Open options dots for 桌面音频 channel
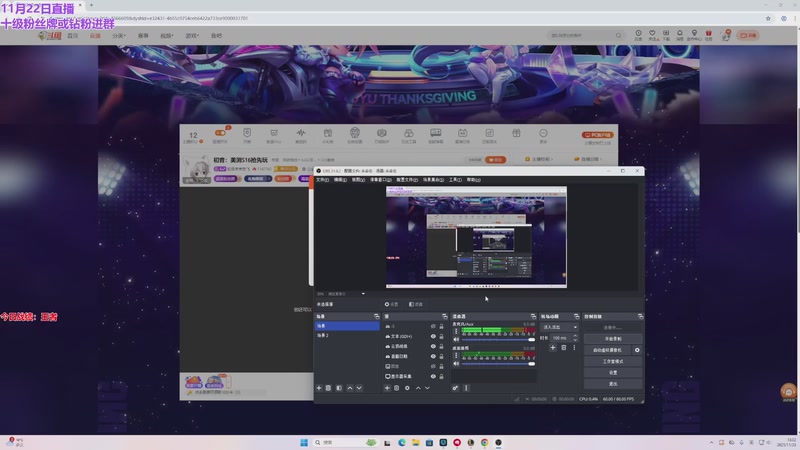Image resolution: width=800 pixels, height=450 pixels. (x=456, y=356)
